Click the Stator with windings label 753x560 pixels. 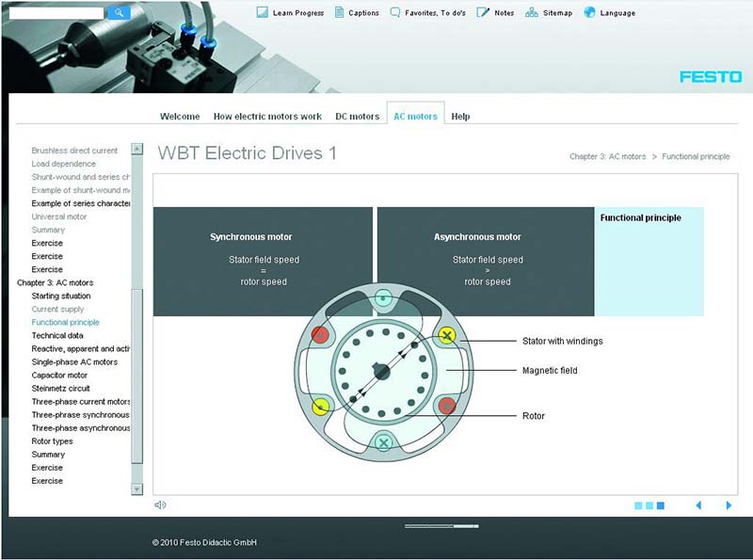click(562, 341)
